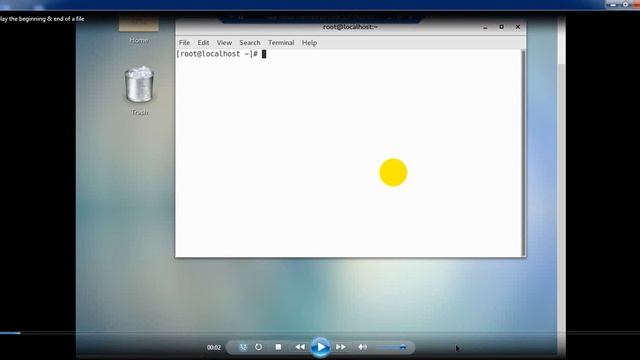Toggle repeat in media player
640x360 pixels.
point(258,347)
